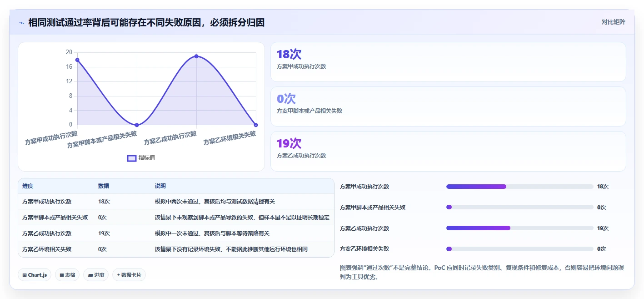Screen dimensions: 644x299
Task: Click the Chart.js tag chip
Action: (35, 275)
